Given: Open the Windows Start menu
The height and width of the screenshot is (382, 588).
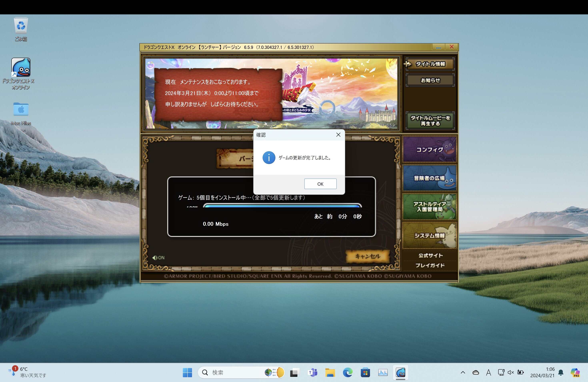Looking at the screenshot, I should pos(187,372).
